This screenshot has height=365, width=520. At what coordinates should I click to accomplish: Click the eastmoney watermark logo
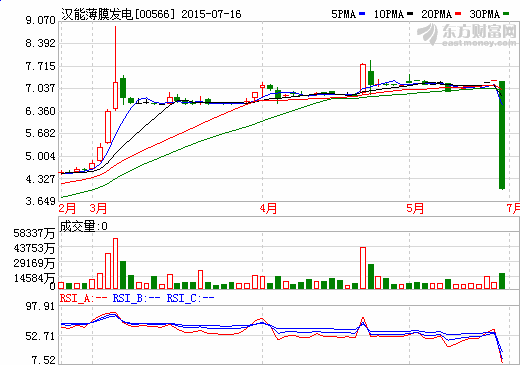coord(466,35)
